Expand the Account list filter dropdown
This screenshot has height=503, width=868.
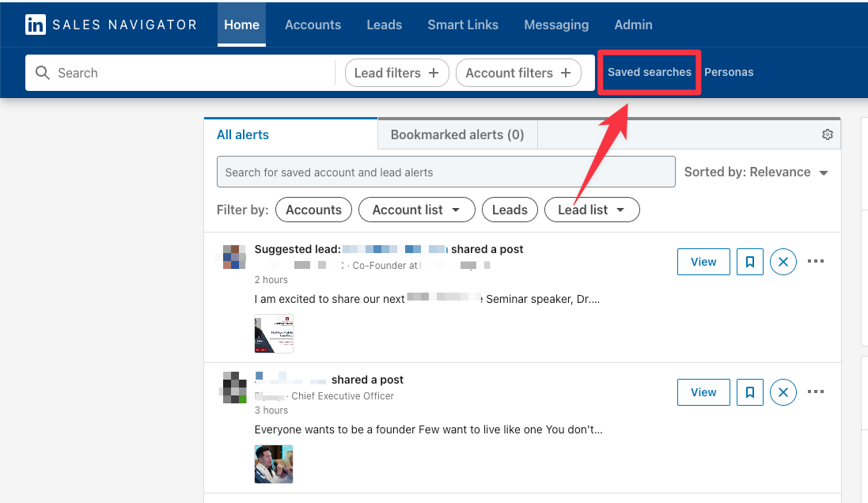click(416, 210)
